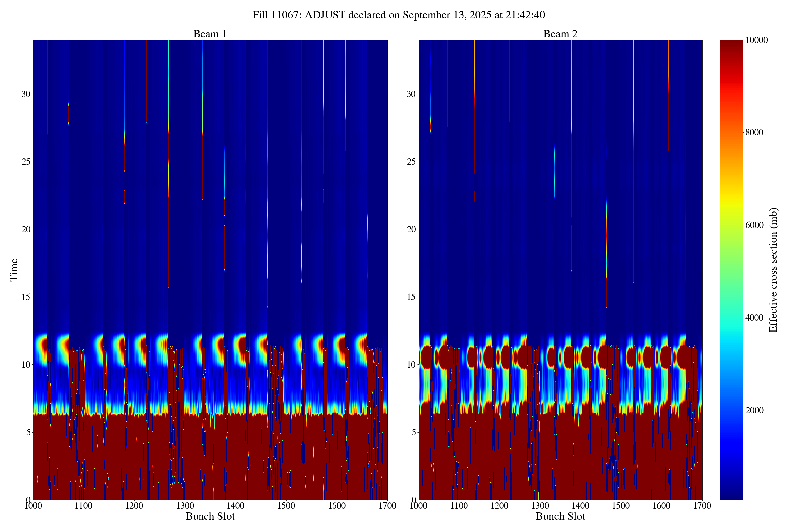
Task: Click the Beam 1 plot title
Action: click(210, 34)
